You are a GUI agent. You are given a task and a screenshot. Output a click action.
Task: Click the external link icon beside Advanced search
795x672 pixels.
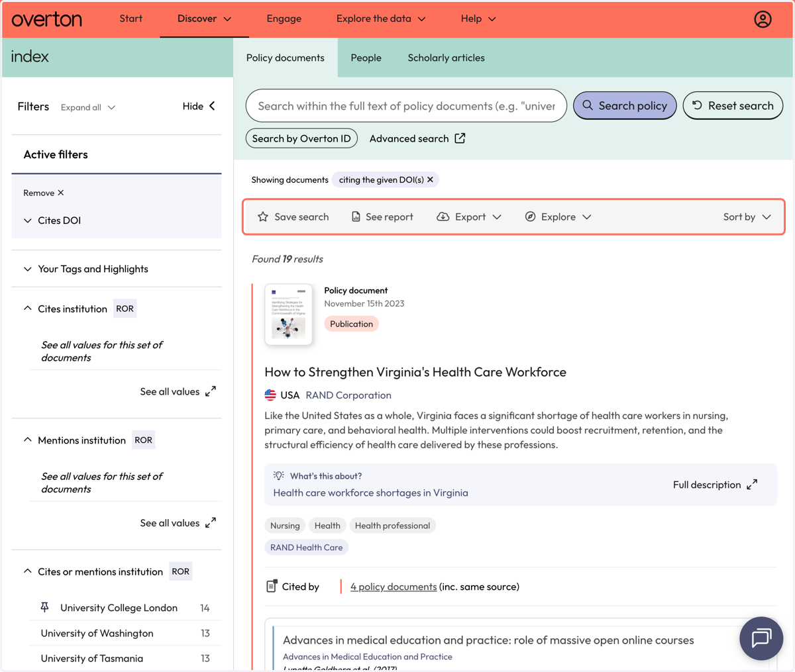click(460, 138)
